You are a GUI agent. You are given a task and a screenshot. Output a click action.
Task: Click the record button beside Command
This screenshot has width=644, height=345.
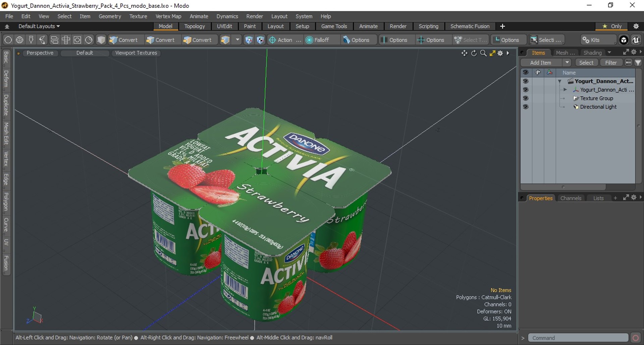[x=635, y=338]
